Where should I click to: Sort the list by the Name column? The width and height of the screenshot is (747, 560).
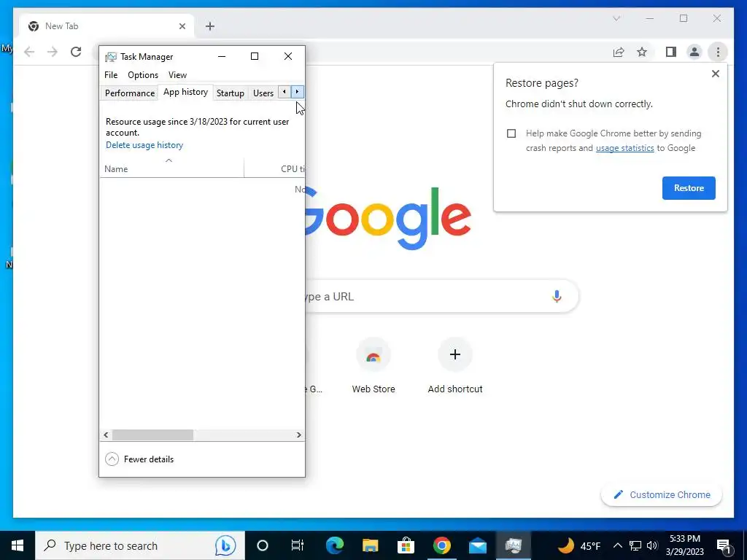tap(171, 168)
